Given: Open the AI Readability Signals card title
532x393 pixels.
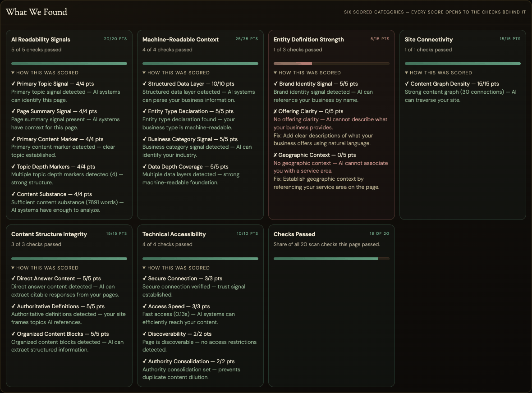Looking at the screenshot, I should click(41, 40).
